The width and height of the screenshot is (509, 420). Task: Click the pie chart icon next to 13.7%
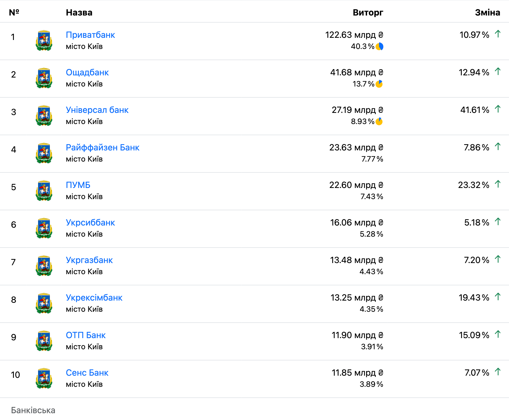click(379, 84)
